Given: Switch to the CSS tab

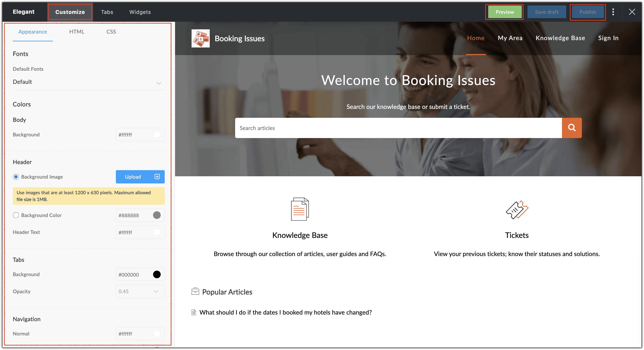Looking at the screenshot, I should [x=111, y=32].
